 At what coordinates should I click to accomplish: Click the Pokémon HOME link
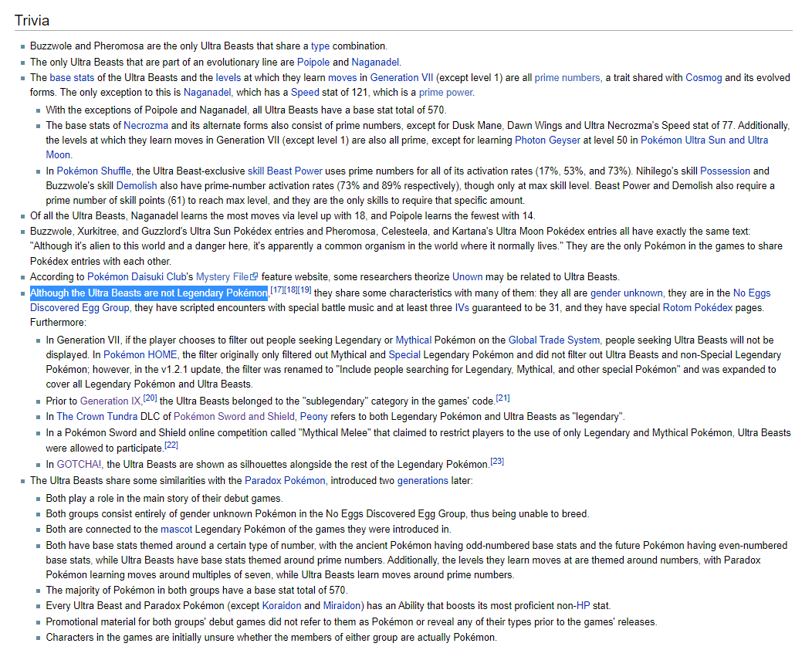(x=140, y=355)
